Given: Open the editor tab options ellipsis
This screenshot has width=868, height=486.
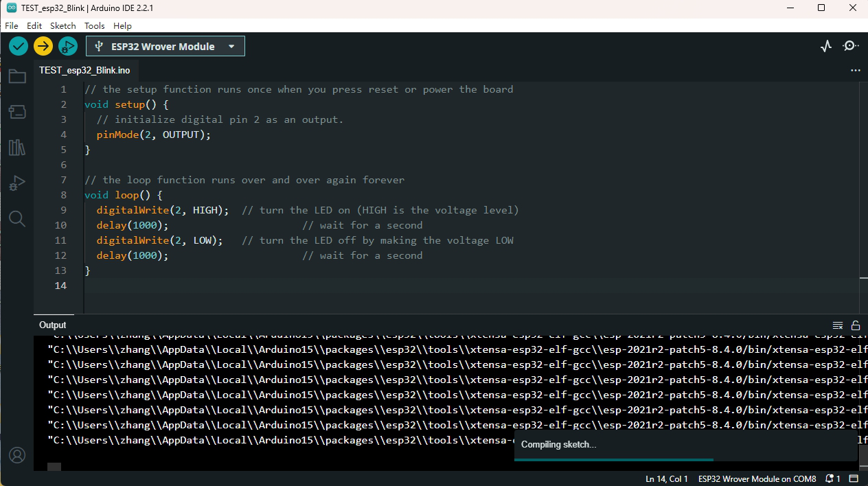Looking at the screenshot, I should pyautogui.click(x=856, y=70).
